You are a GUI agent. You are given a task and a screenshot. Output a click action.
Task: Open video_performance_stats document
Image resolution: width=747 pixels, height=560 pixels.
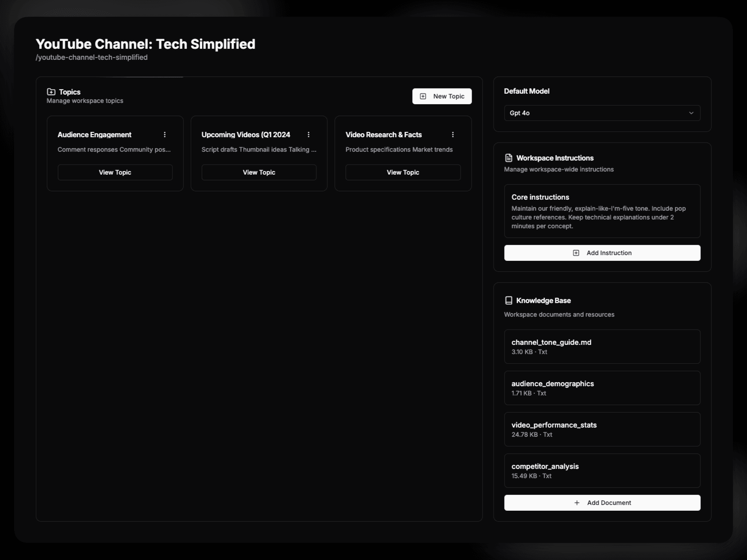coord(602,429)
